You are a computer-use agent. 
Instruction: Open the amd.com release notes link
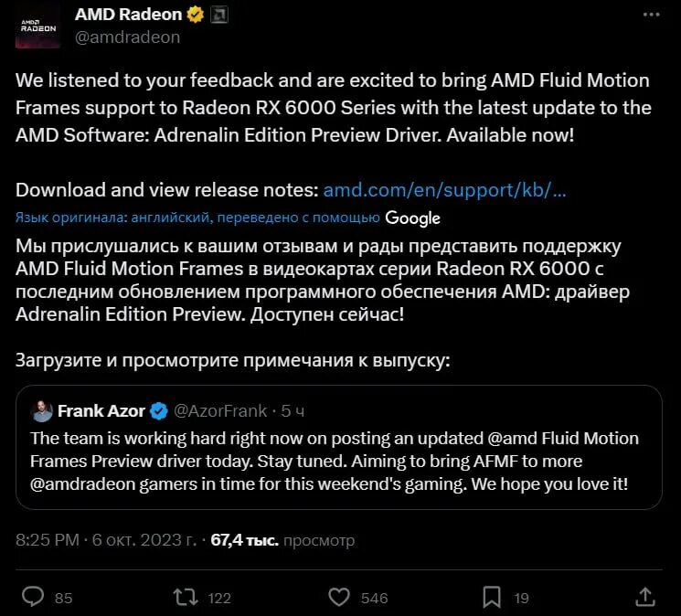[444, 190]
